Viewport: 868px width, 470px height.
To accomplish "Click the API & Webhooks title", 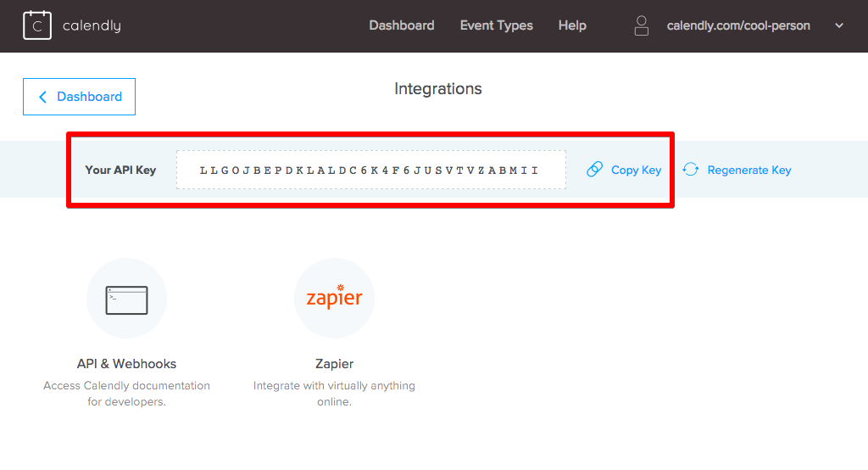I will pyautogui.click(x=127, y=364).
